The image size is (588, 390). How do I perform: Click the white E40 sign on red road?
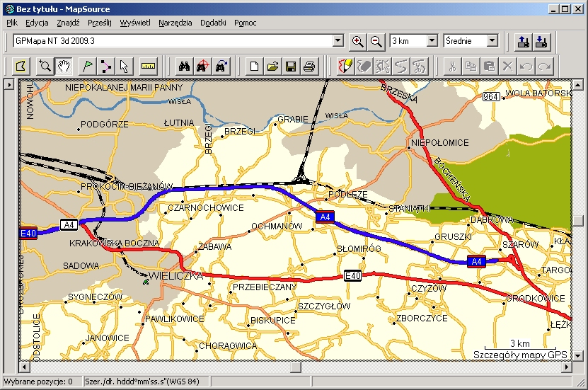[352, 276]
